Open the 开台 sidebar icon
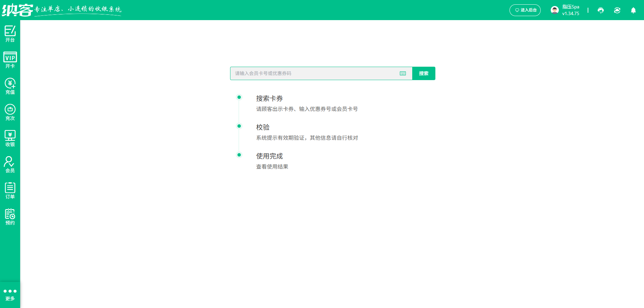This screenshot has height=308, width=644. (x=10, y=34)
